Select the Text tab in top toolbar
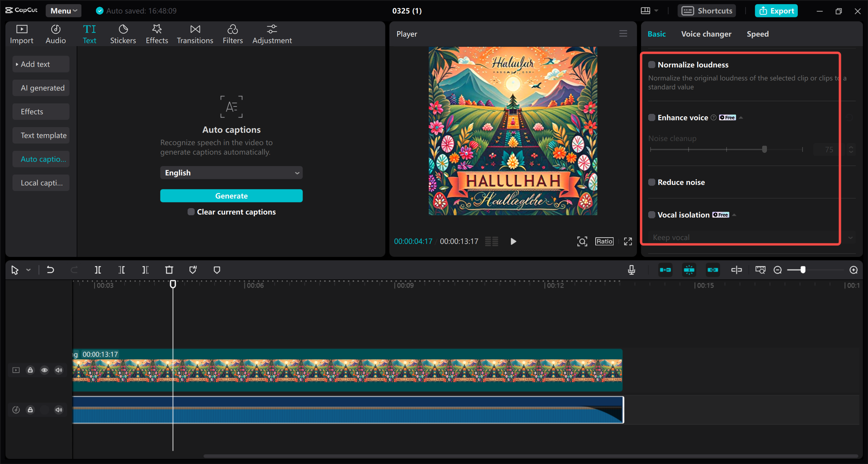This screenshot has width=868, height=464. (90, 34)
